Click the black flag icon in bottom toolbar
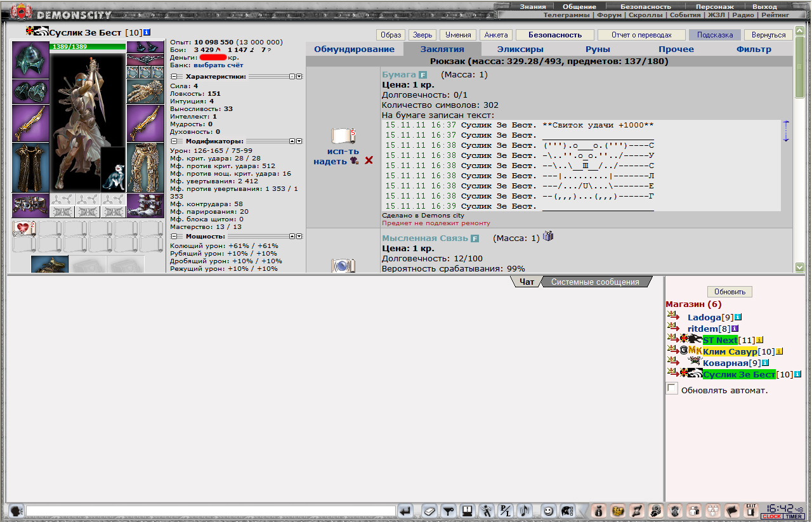Screen dimensions: 812x522 (732, 510)
